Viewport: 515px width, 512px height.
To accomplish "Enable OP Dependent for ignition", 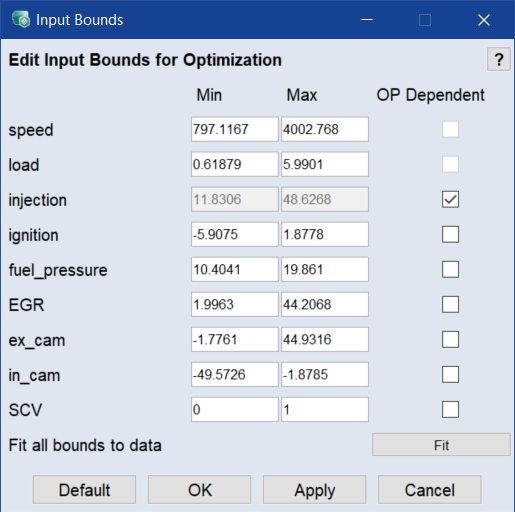I will click(x=450, y=234).
